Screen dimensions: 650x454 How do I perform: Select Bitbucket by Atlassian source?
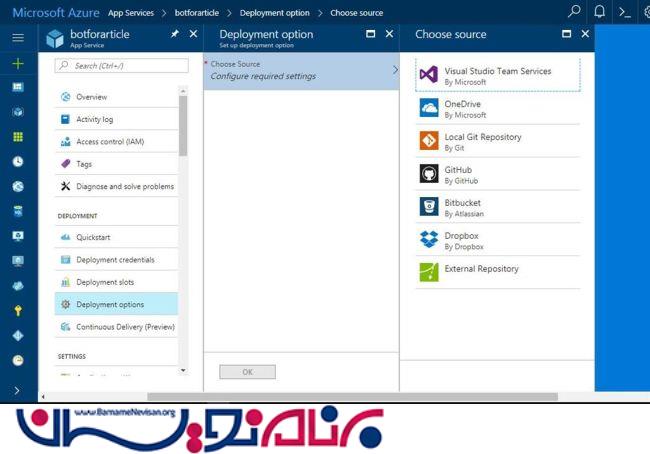tap(498, 207)
